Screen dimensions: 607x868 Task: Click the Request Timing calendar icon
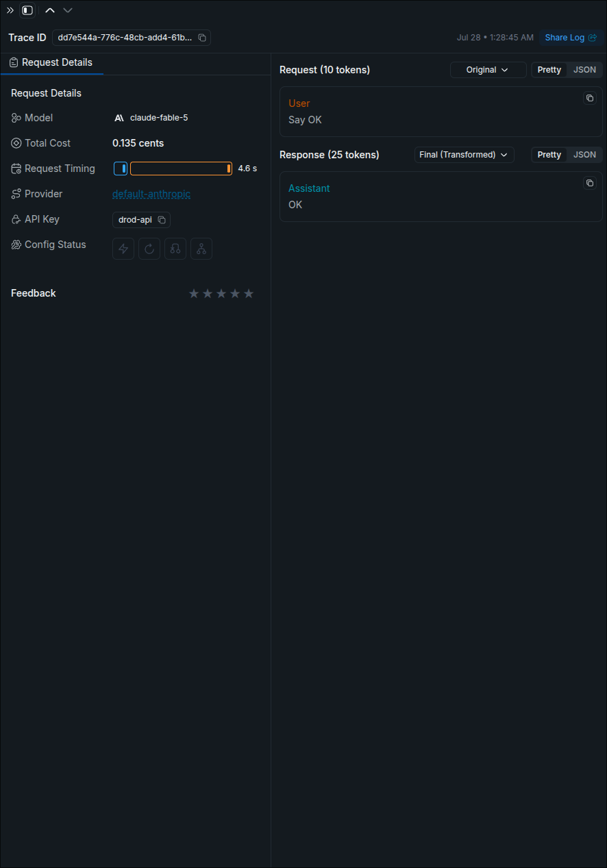[16, 169]
